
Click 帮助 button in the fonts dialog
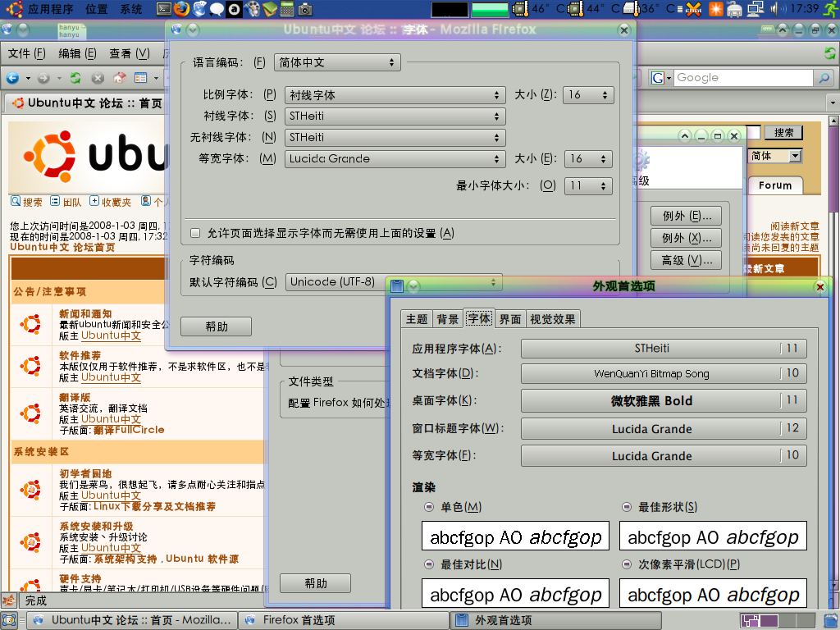click(216, 326)
